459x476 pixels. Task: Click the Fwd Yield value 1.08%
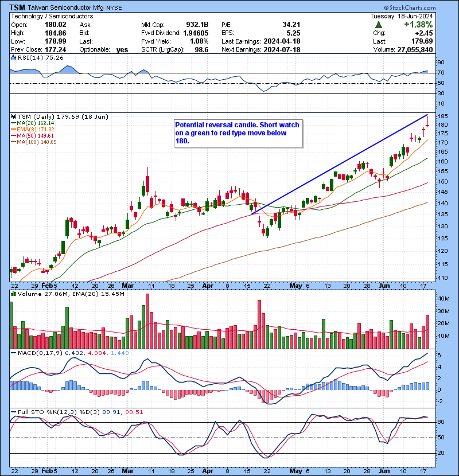click(x=199, y=41)
